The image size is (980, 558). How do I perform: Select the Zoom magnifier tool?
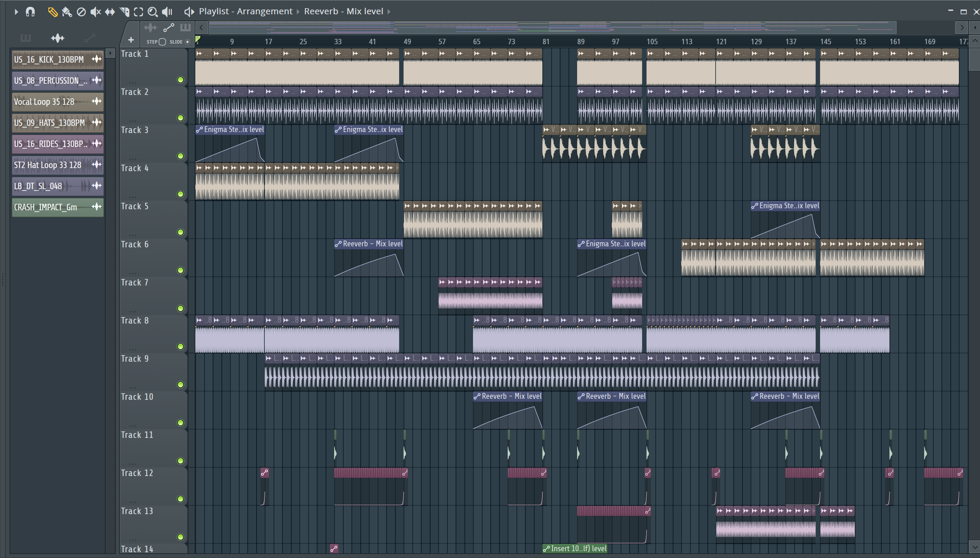152,12
